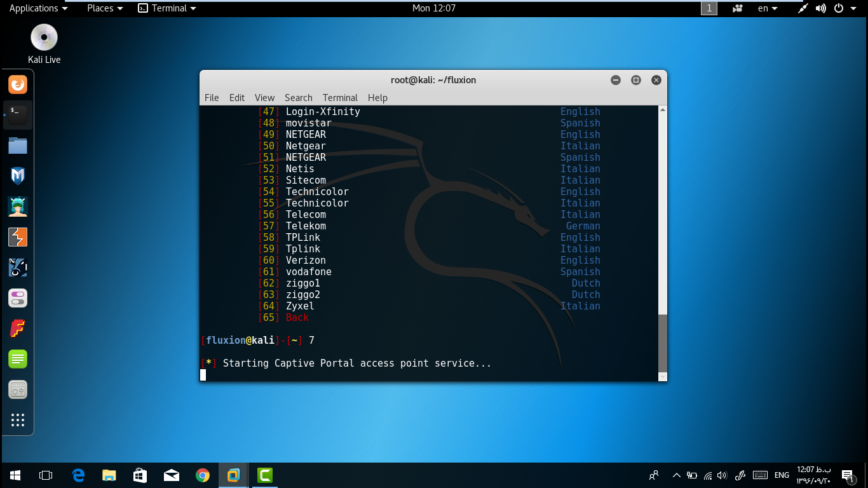Open the Kali Live desktop disc icon
The width and height of the screenshot is (868, 488).
pos(44,44)
